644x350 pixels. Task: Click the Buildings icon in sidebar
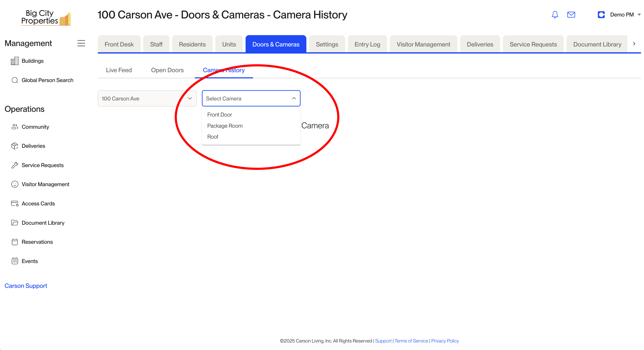coord(15,61)
